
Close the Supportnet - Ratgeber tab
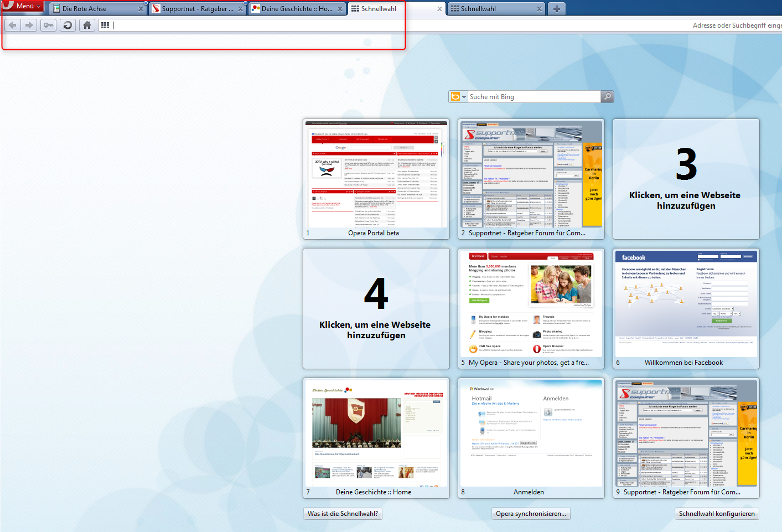pos(240,9)
